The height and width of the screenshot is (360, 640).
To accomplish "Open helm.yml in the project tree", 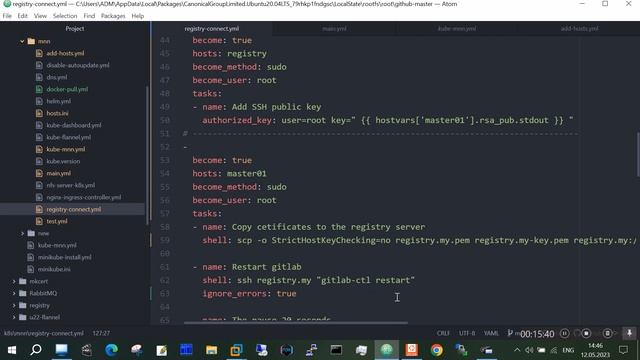I will [58, 101].
